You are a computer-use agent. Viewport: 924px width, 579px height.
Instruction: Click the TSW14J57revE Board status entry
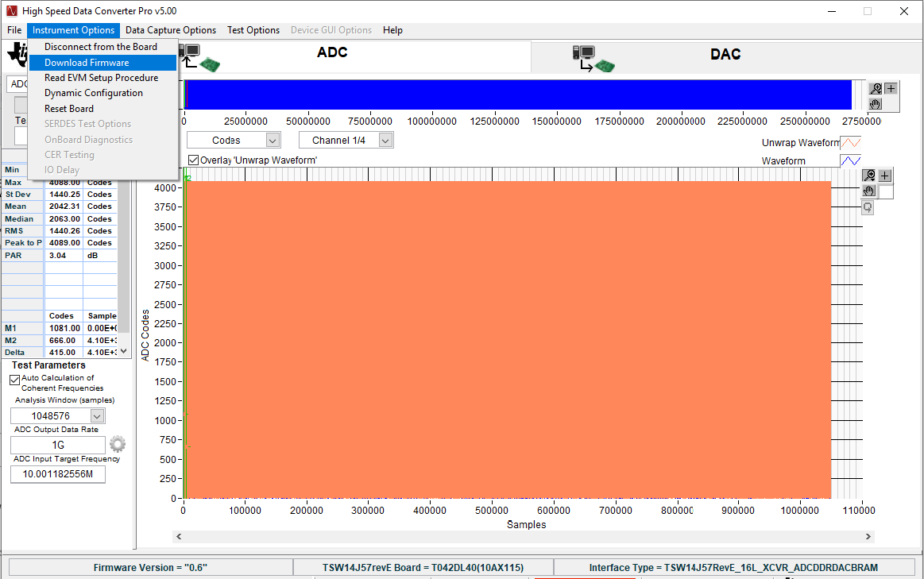[x=423, y=568]
